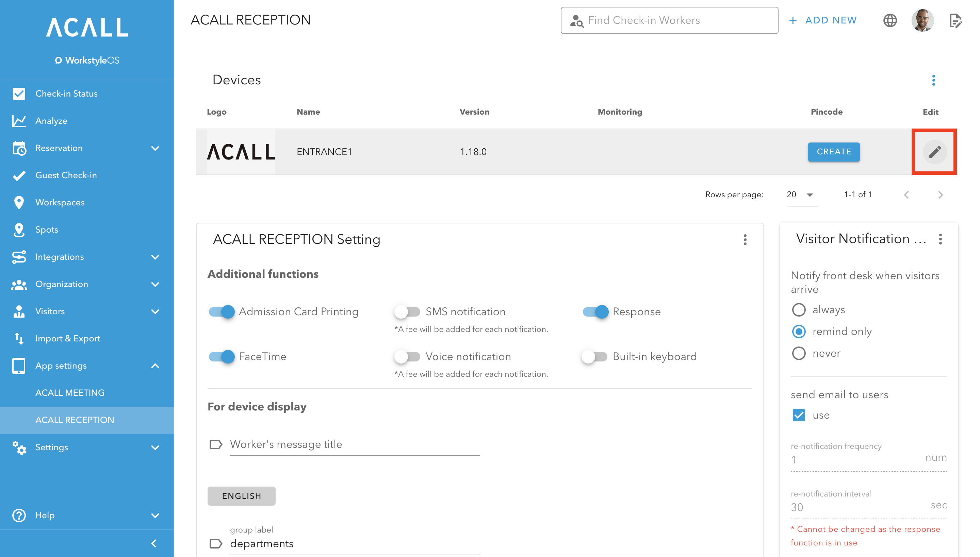Expand the Organization menu chevron
This screenshot has width=980, height=557.
click(155, 284)
